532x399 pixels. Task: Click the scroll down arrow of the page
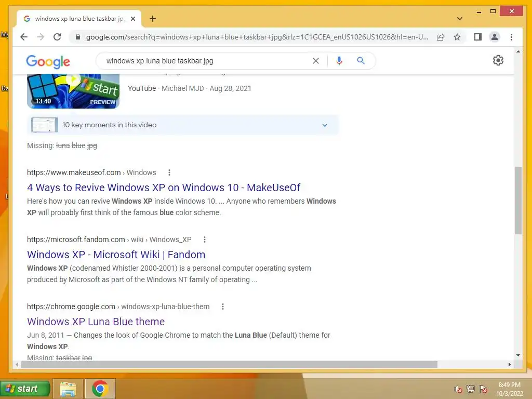click(518, 355)
